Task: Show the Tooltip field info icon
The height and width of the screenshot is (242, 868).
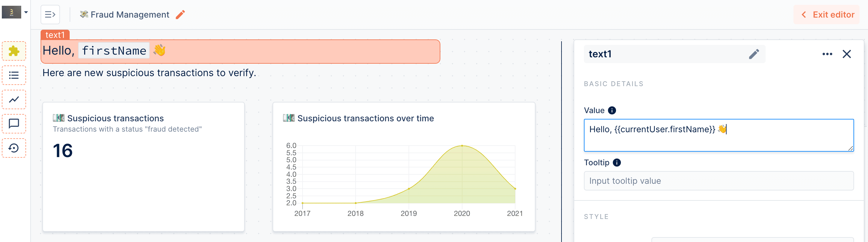Action: click(x=616, y=163)
